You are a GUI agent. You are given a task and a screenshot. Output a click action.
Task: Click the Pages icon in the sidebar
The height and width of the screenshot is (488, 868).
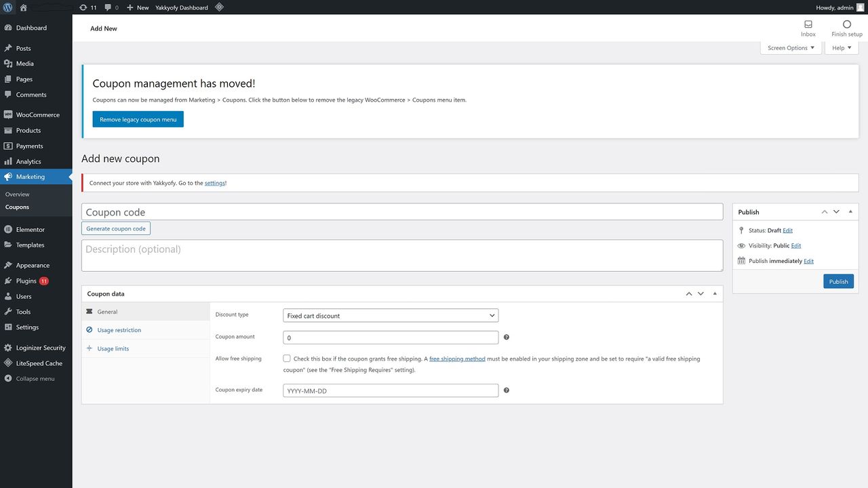tap(8, 79)
